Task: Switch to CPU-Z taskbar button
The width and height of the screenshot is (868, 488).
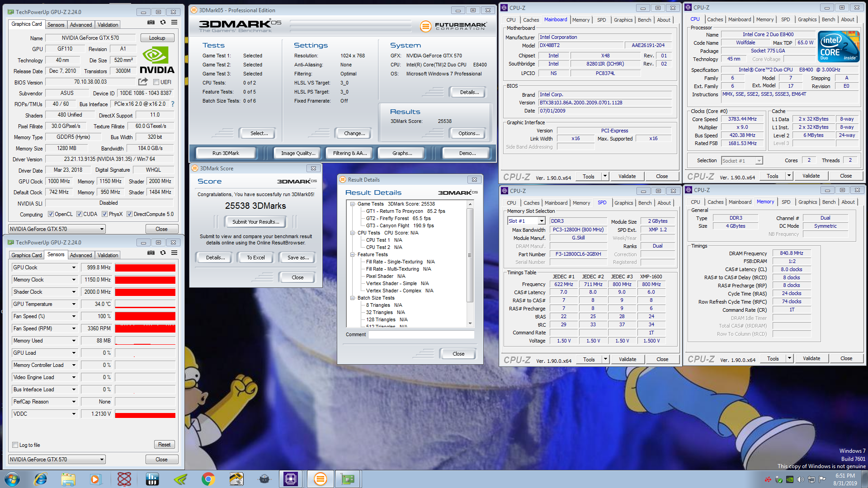Action: pos(290,479)
